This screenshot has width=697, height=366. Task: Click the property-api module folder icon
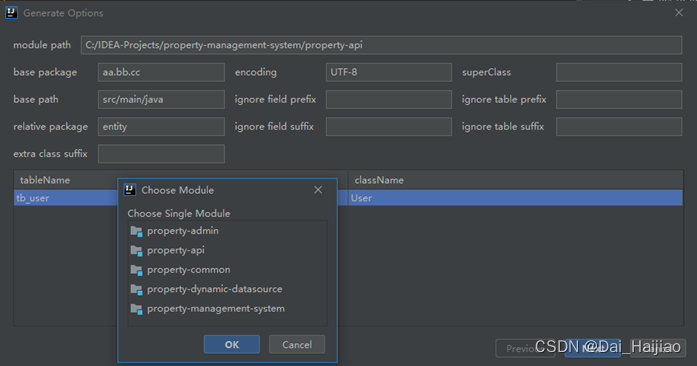(136, 251)
